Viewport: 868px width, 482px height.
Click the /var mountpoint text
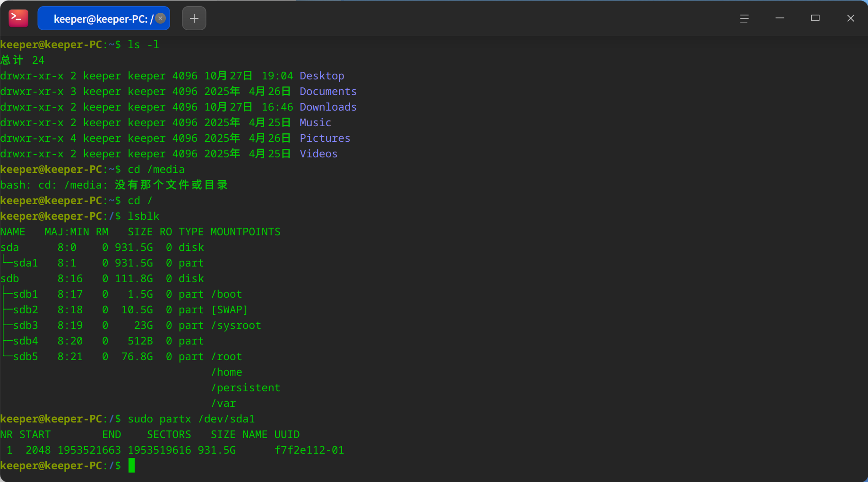pyautogui.click(x=223, y=403)
